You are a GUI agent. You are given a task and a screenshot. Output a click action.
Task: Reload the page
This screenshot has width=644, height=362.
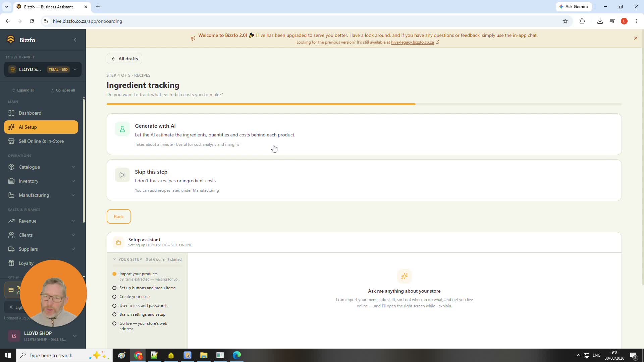pos(32,21)
